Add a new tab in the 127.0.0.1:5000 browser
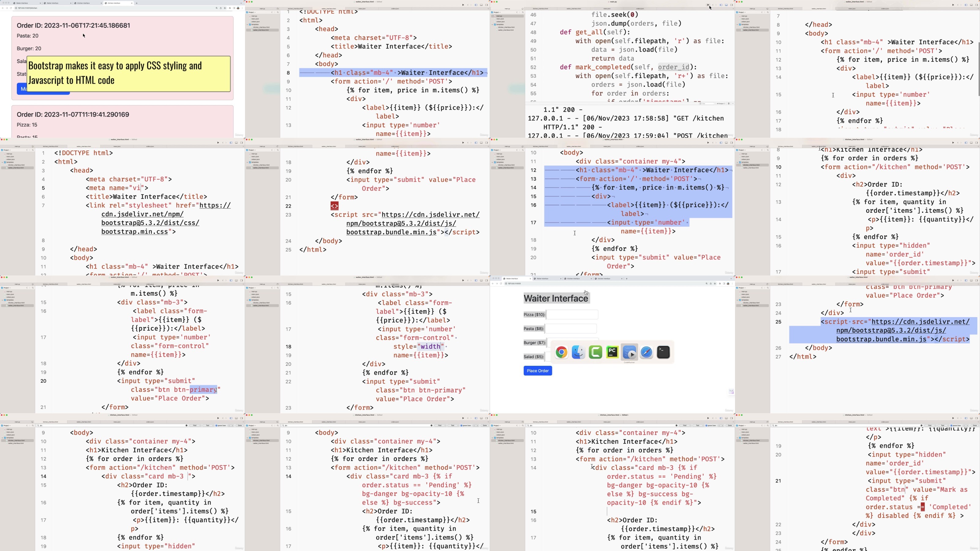The width and height of the screenshot is (980, 551). click(627, 279)
